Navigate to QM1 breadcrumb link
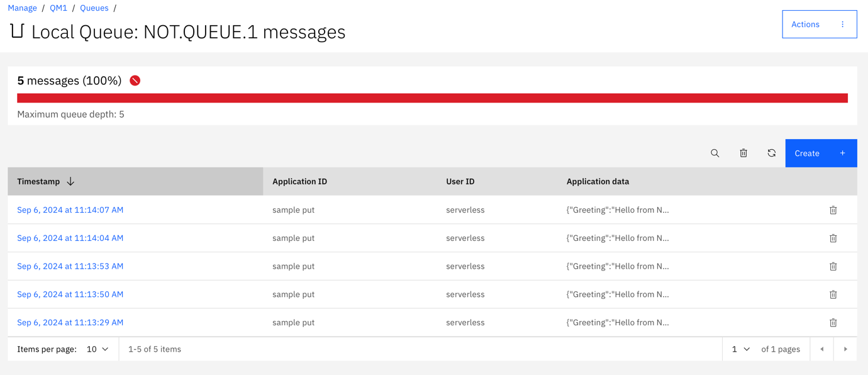This screenshot has width=868, height=375. 58,8
